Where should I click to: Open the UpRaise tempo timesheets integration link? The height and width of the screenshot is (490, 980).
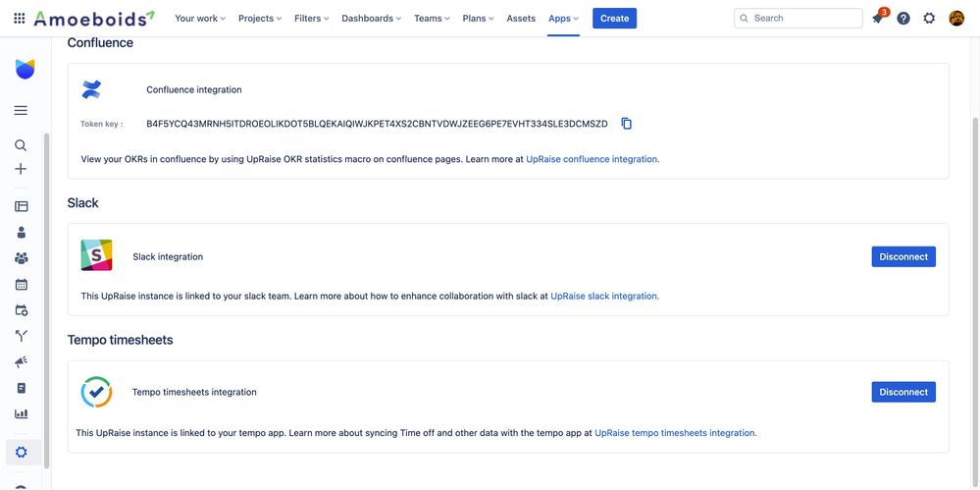pos(675,432)
